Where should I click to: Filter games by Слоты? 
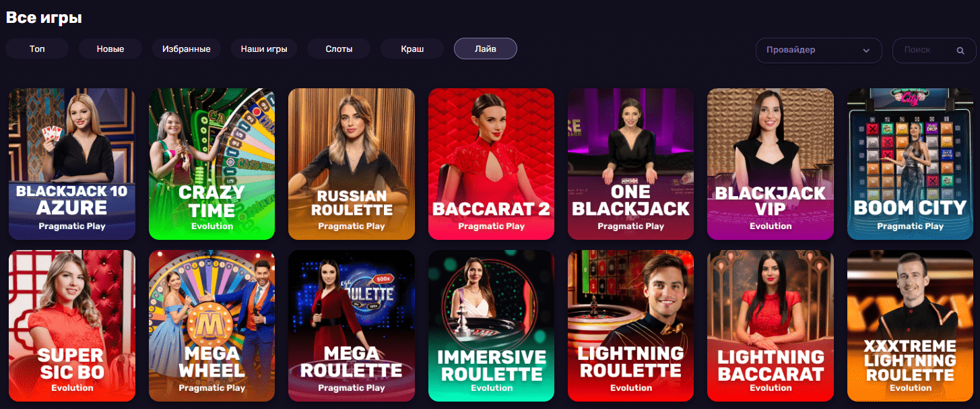(x=339, y=49)
